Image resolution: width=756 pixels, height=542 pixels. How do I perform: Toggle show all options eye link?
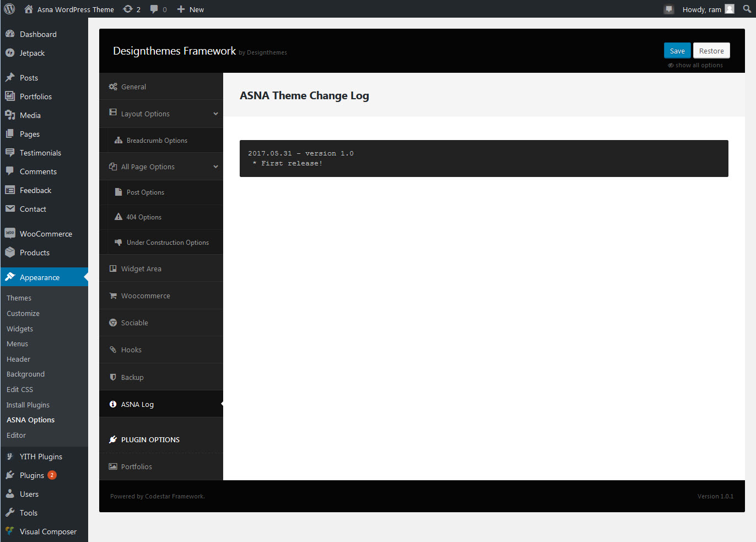point(695,65)
